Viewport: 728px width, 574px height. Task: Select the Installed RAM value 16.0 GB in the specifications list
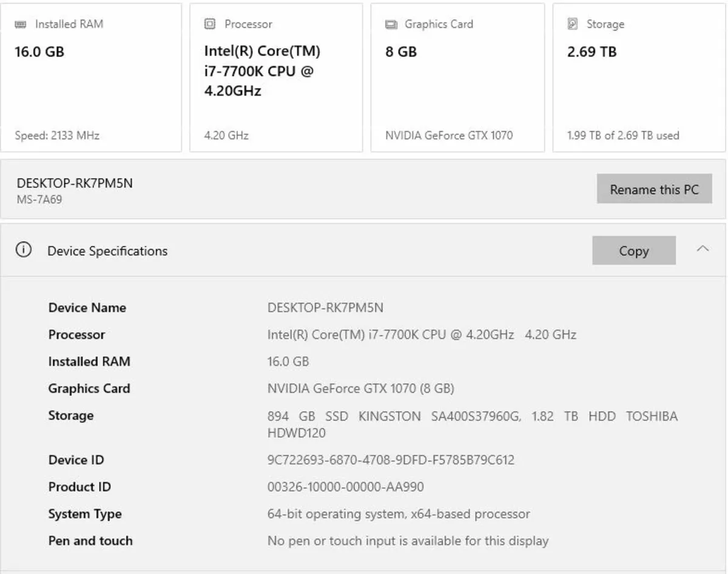[x=288, y=361]
